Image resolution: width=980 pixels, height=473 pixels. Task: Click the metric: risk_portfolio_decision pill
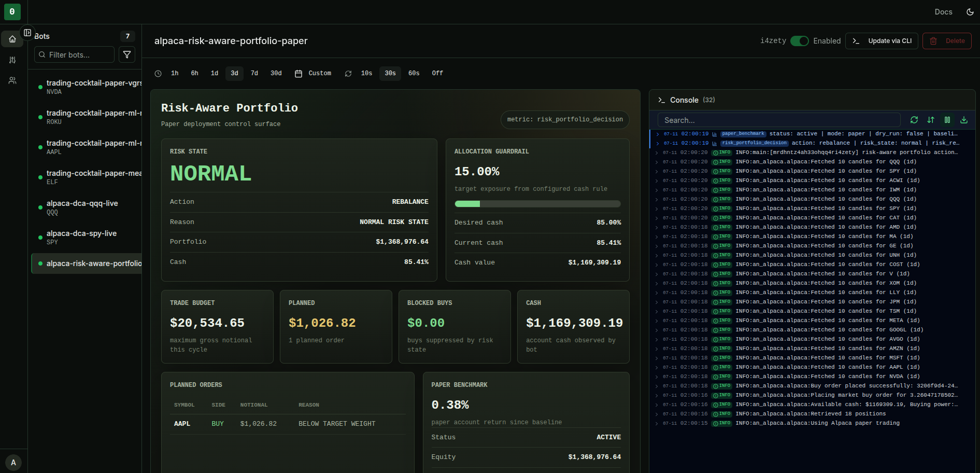click(x=565, y=119)
